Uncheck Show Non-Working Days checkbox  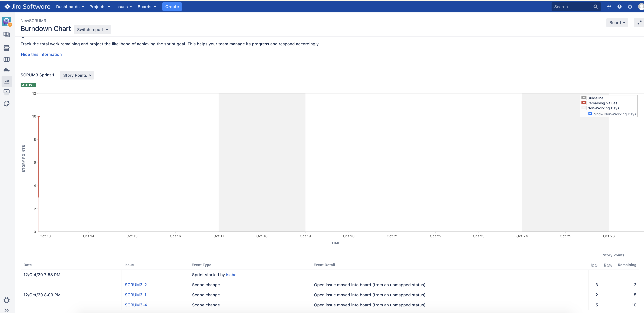[x=590, y=114]
